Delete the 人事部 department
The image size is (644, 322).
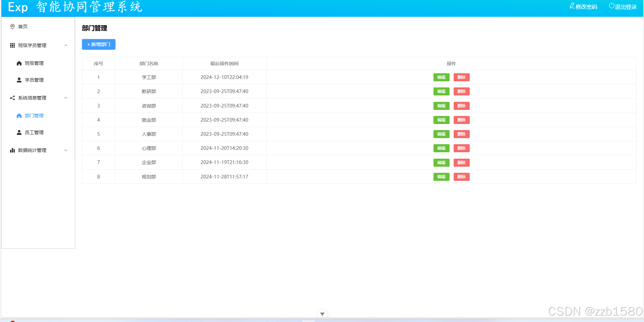click(461, 134)
